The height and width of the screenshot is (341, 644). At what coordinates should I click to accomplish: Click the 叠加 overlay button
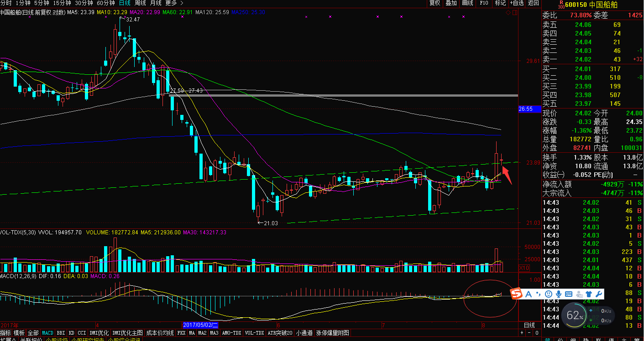[451, 3]
